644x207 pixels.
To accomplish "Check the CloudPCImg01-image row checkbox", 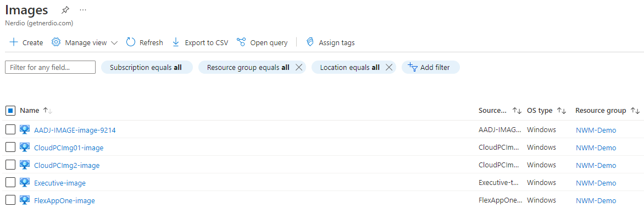I will click(x=10, y=148).
